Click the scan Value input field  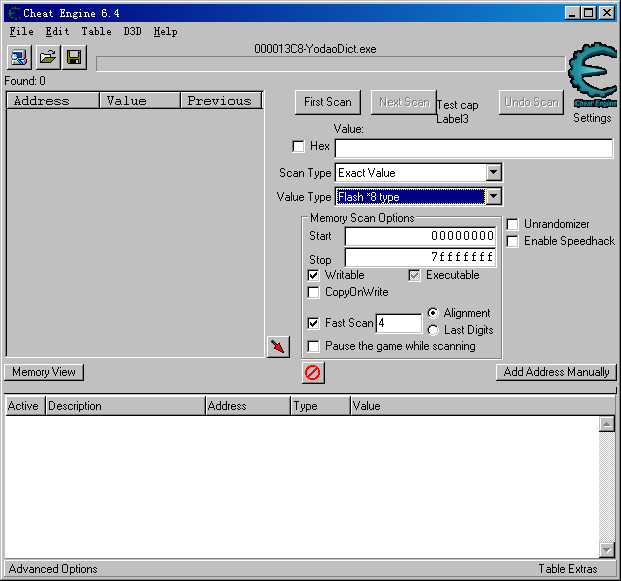[473, 149]
